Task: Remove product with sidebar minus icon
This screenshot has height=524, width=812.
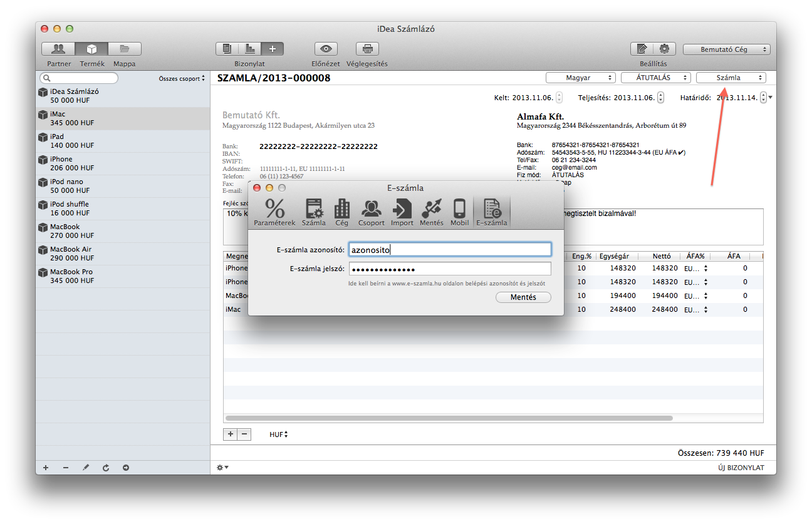Action: (x=66, y=468)
